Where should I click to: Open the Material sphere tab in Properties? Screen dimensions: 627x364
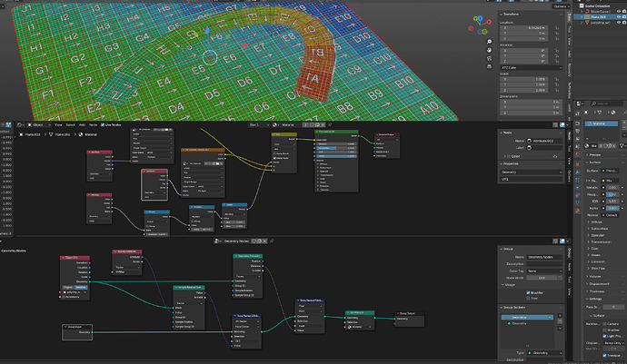tap(577, 211)
